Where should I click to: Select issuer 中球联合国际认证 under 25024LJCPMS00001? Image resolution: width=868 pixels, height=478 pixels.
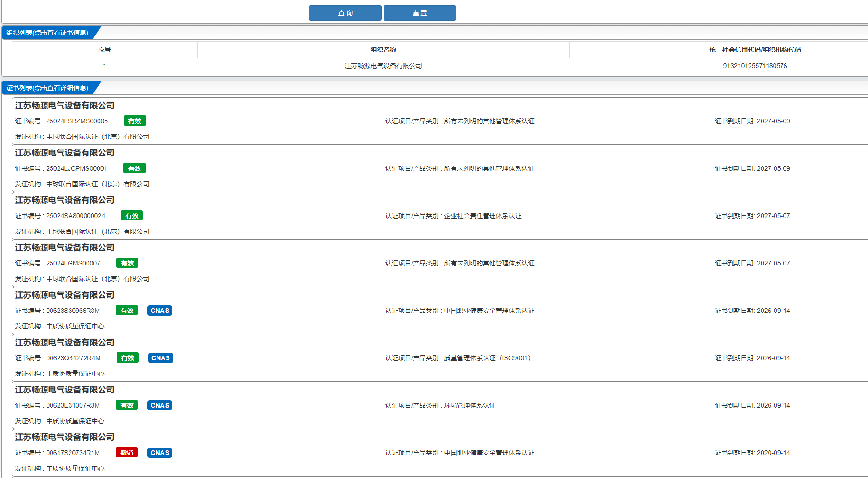[x=98, y=184]
